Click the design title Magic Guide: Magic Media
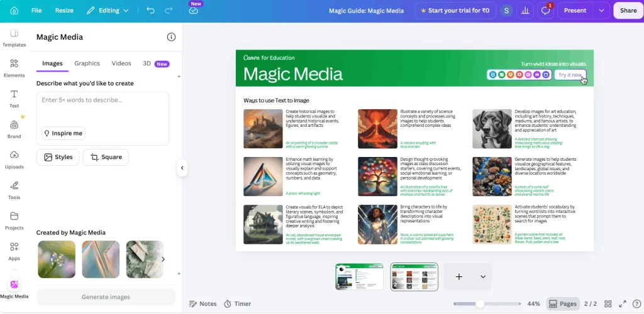The height and width of the screenshot is (314, 644). pyautogui.click(x=367, y=11)
